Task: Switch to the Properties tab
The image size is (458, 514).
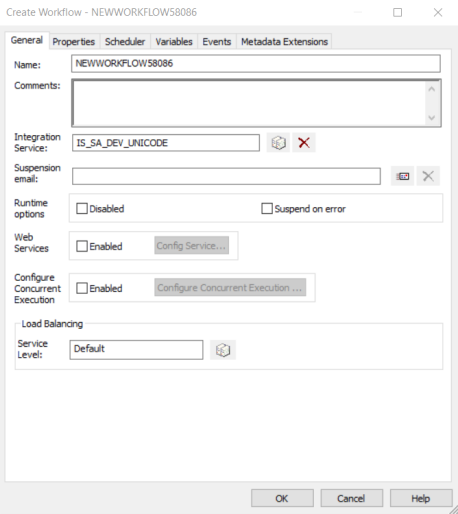Action: coord(74,42)
